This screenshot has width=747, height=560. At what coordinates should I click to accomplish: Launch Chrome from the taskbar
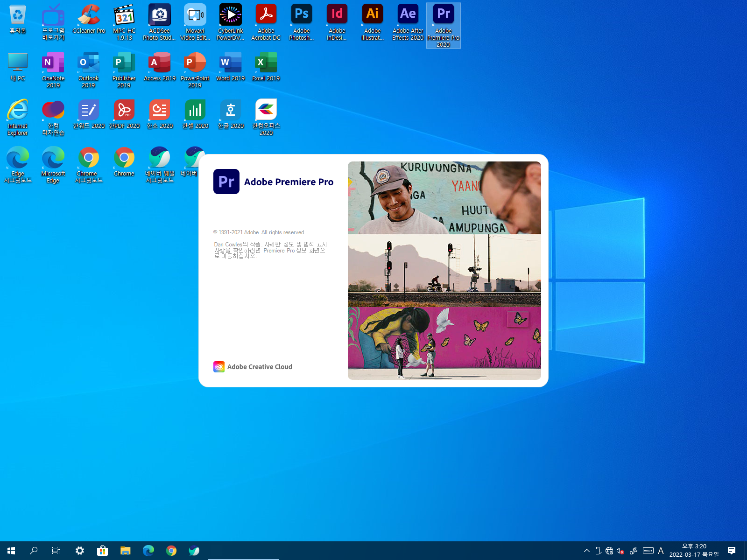[x=171, y=551]
